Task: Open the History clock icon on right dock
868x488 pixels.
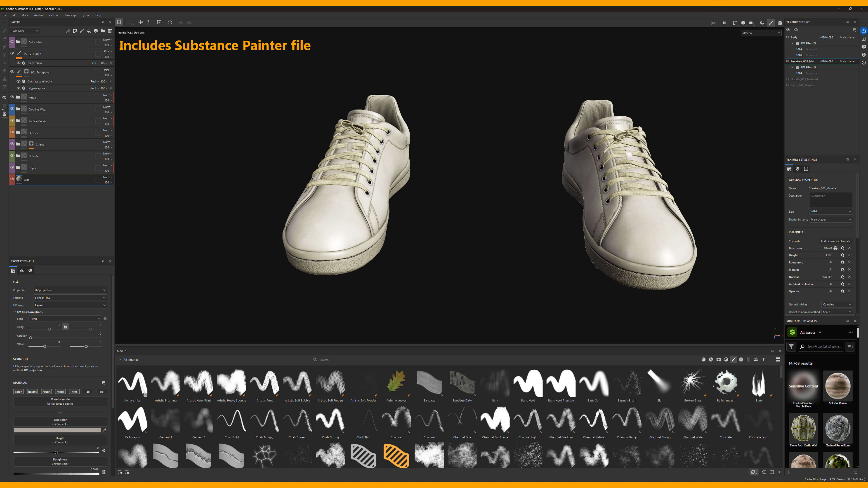Action: point(864,63)
